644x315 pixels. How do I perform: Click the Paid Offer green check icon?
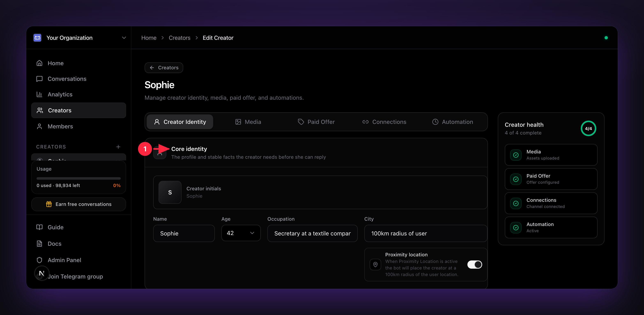click(516, 179)
